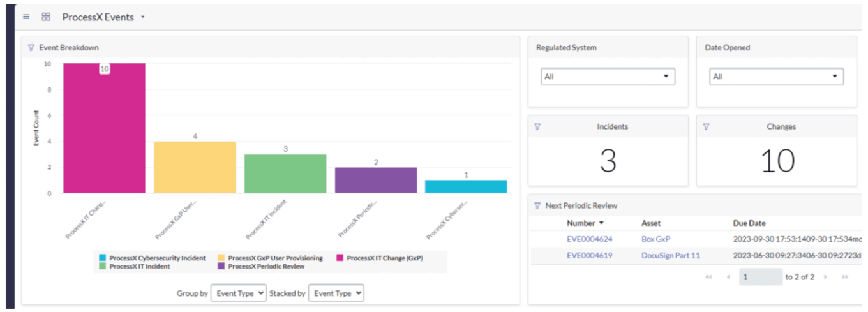Toggle ProcessX IT Change (GxP) legend entry
This screenshot has height=312, width=868.
[379, 258]
